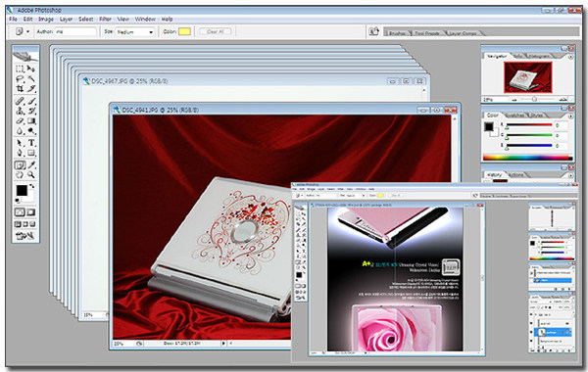Select the Eraser tool
Screen dimensions: 588x372
tap(20, 121)
